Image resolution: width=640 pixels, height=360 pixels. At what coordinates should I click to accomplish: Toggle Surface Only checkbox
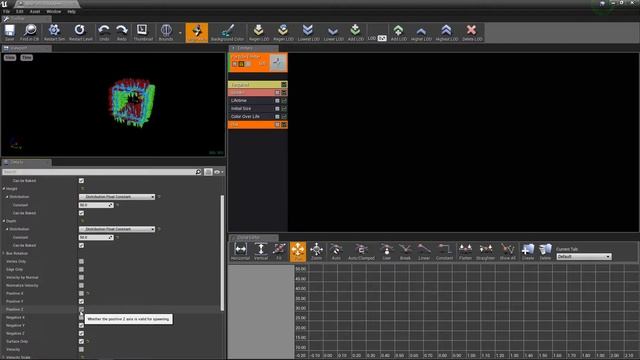pos(81,341)
